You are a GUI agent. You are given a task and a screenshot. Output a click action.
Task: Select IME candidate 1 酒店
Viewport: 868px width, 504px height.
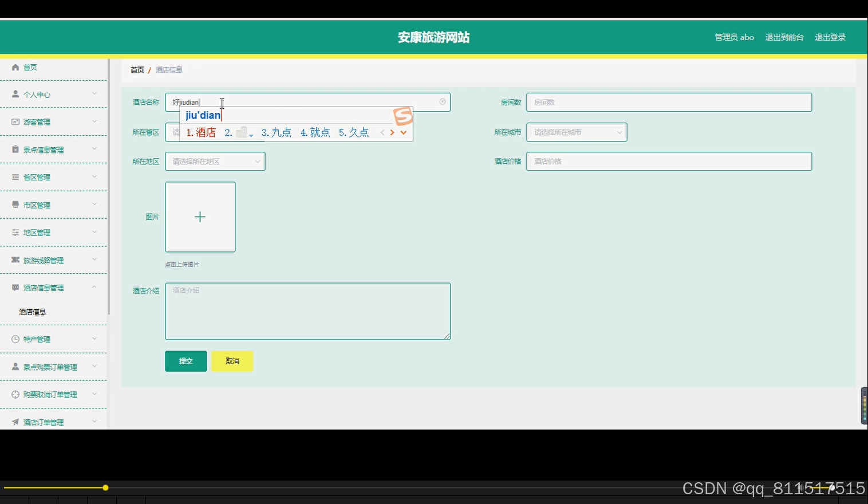point(201,132)
